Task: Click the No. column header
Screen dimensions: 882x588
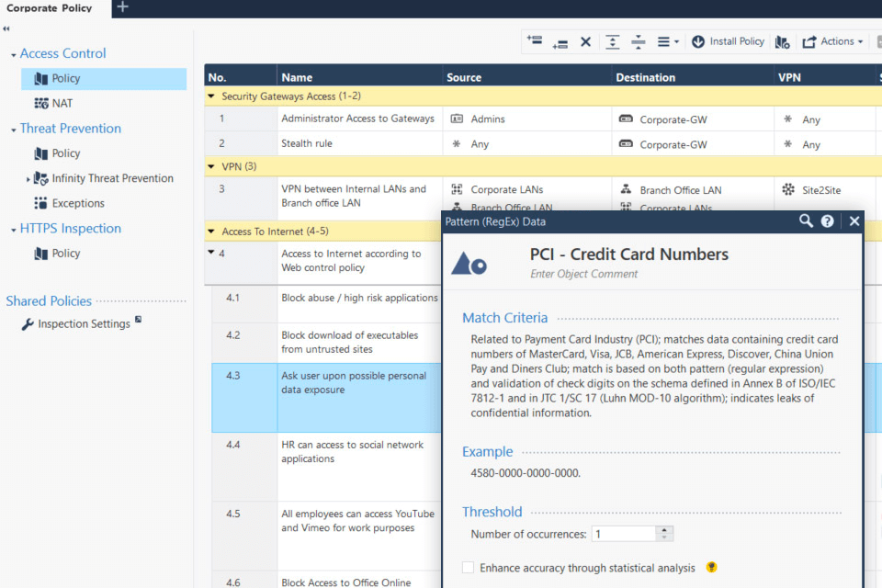Action: pos(240,77)
